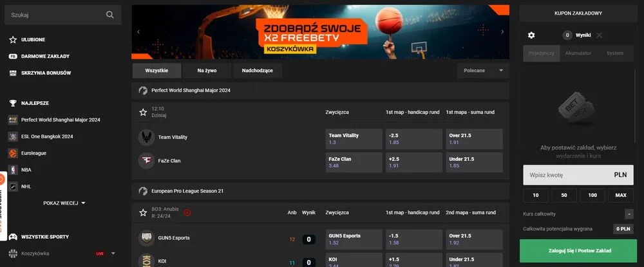Open Skrzynia Bonusów icon in sidebar

coord(13,73)
